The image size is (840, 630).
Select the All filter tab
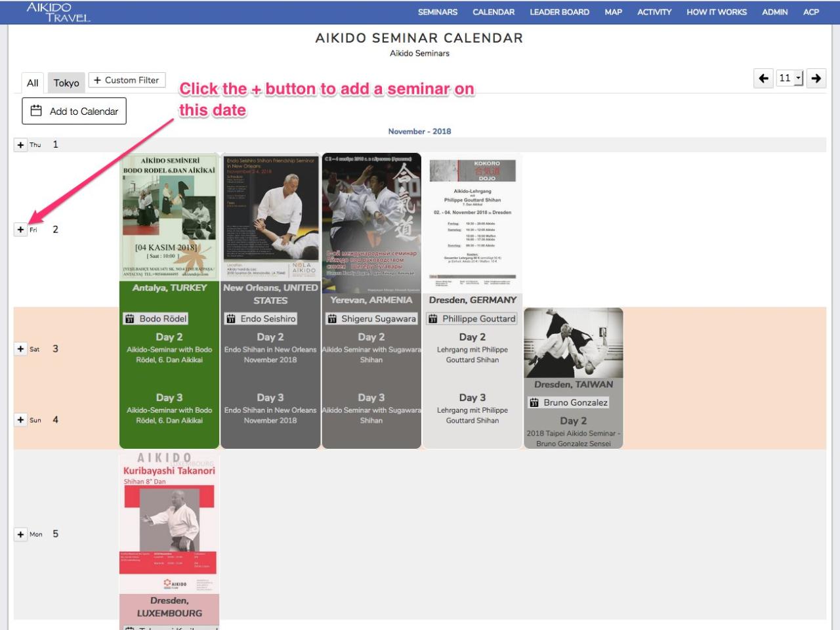(x=33, y=83)
